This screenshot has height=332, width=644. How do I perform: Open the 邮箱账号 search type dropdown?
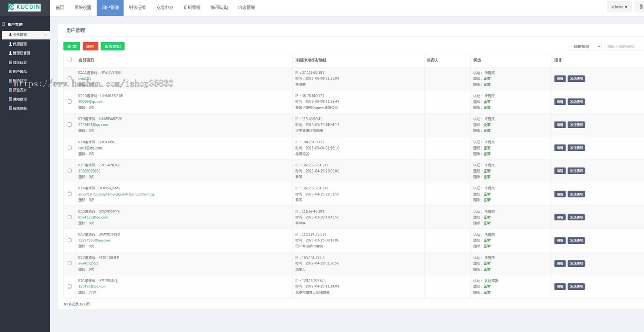point(586,47)
